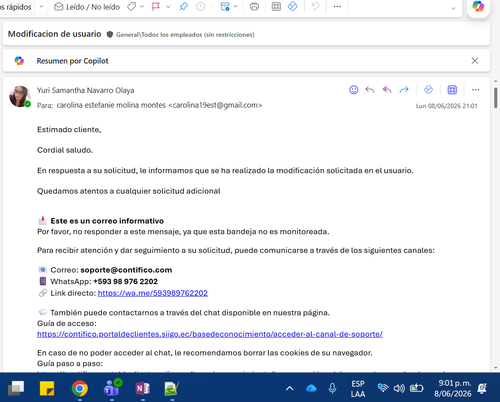
Task: Click the sensitivity label shield icon
Action: tap(110, 34)
